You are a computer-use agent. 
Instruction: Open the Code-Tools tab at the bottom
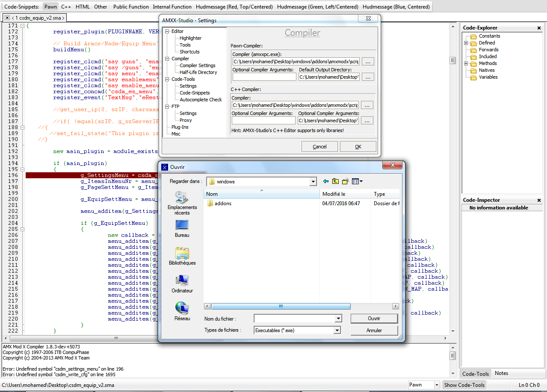pyautogui.click(x=476, y=374)
